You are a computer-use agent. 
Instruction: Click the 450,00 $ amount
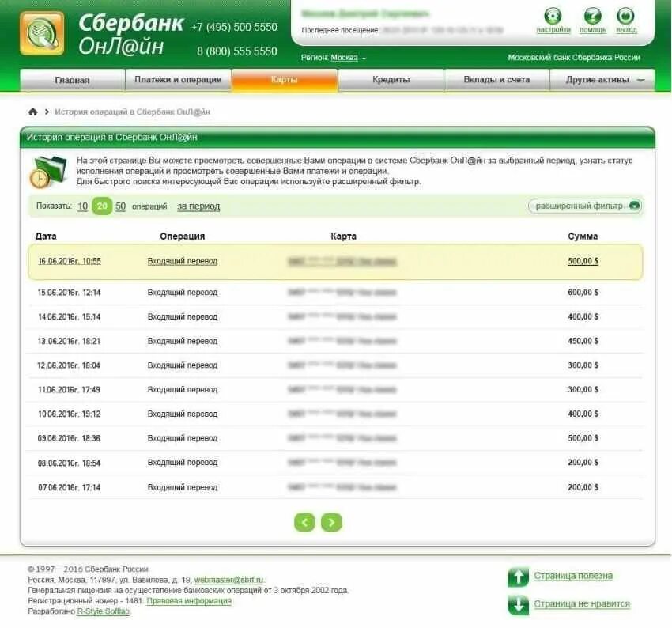click(x=583, y=341)
